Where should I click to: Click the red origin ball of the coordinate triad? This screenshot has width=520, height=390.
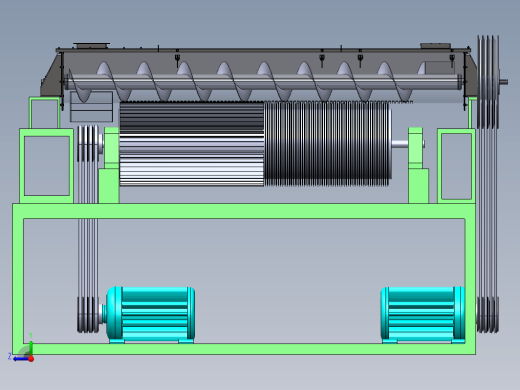pyautogui.click(x=31, y=359)
